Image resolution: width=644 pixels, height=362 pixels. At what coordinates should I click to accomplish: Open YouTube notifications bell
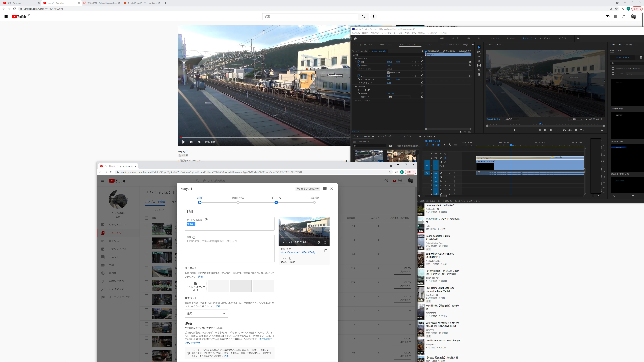tap(624, 16)
